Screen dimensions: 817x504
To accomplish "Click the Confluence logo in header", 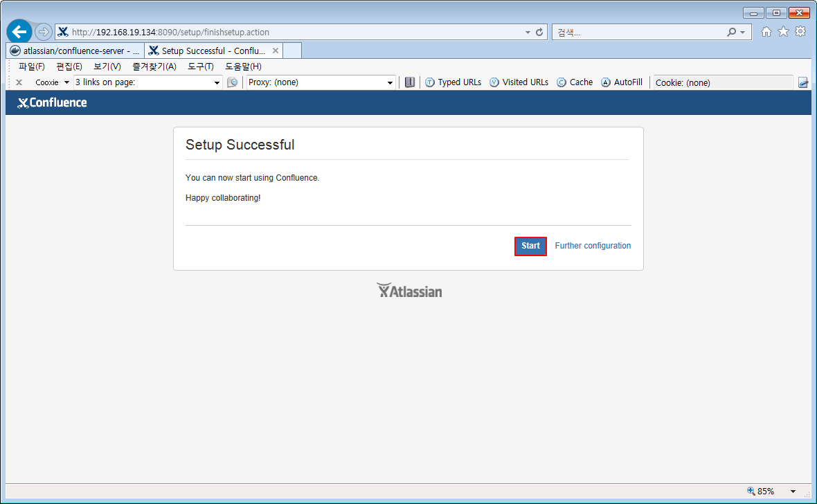I will tap(52, 102).
